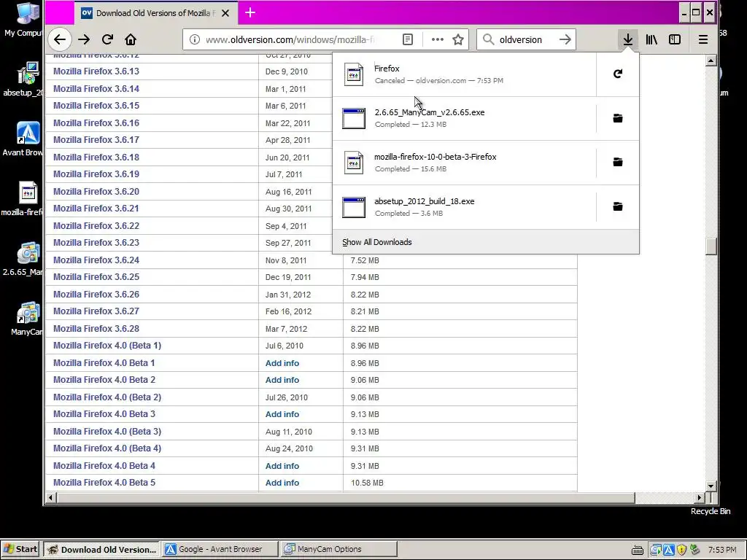Image resolution: width=747 pixels, height=560 pixels.
Task: Click Add info for Firefox 4.0 Beta 5
Action: (x=282, y=483)
